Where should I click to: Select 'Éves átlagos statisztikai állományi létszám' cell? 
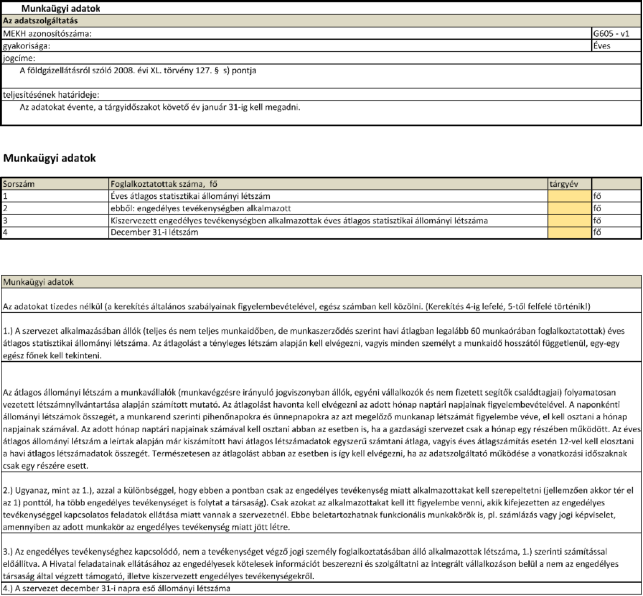point(328,196)
